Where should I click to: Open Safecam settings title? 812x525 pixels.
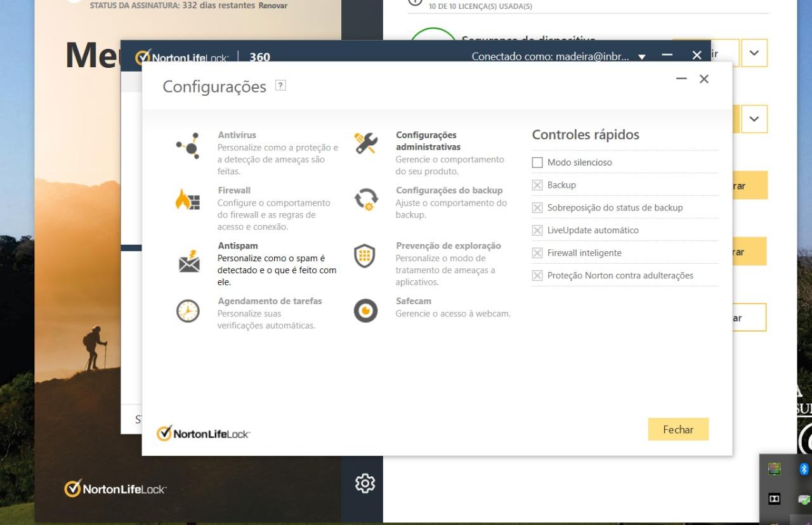tap(414, 301)
